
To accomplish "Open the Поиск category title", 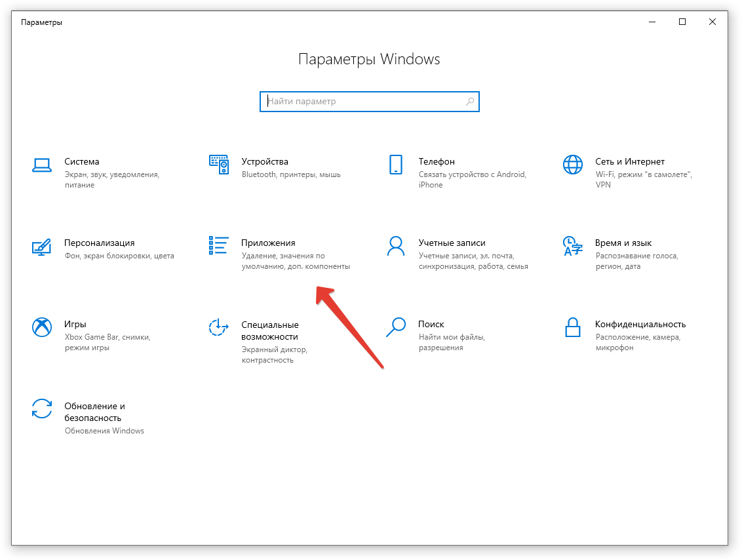I will (431, 324).
